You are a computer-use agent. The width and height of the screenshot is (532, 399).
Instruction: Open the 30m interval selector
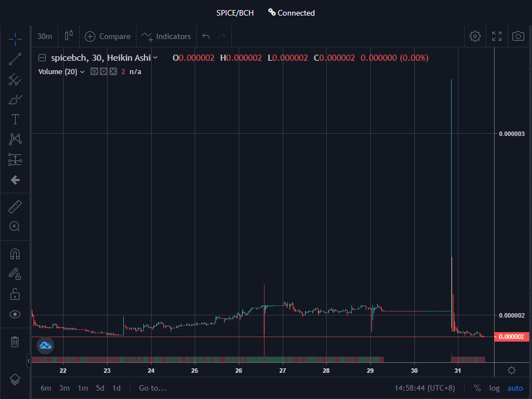point(45,36)
